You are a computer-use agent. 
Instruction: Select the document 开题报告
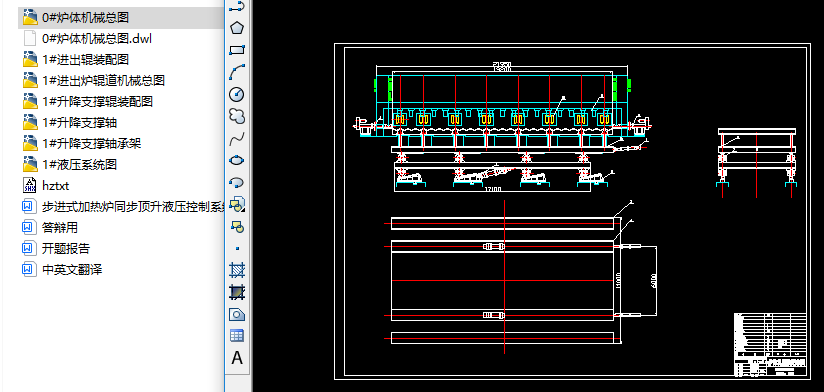(66, 249)
